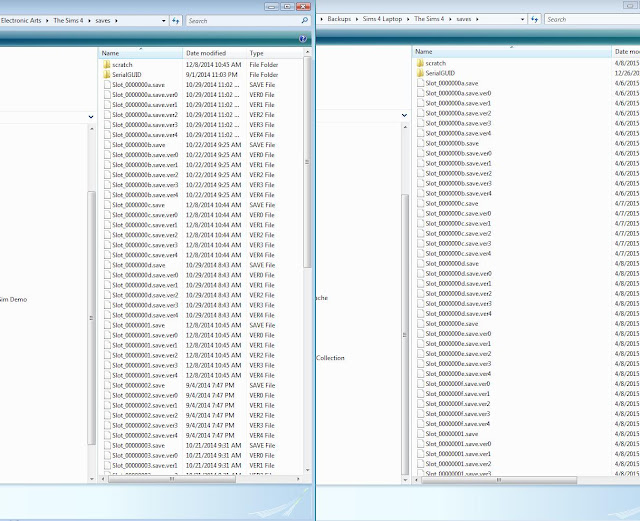
Task: Click the left window's horizontal scrollbar thumb
Action: (x=171, y=479)
